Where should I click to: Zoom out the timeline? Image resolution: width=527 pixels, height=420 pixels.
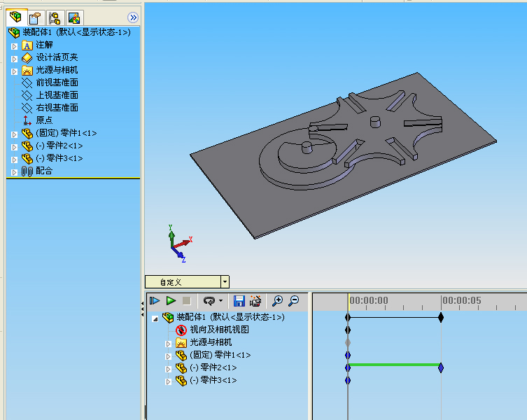tap(293, 300)
